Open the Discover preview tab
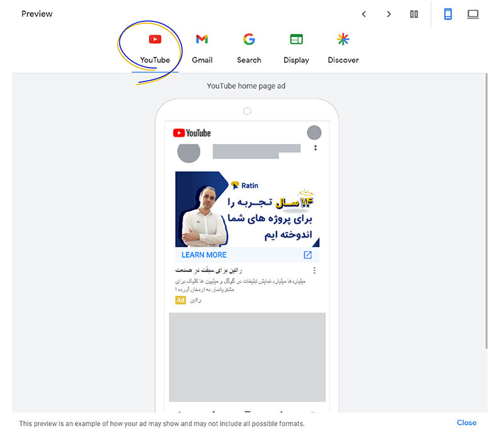Viewport: 504px width, 431px height. 343,49
